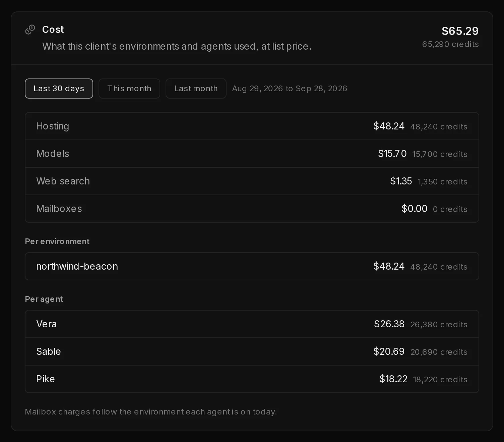Click the Web search row label

coord(63,181)
